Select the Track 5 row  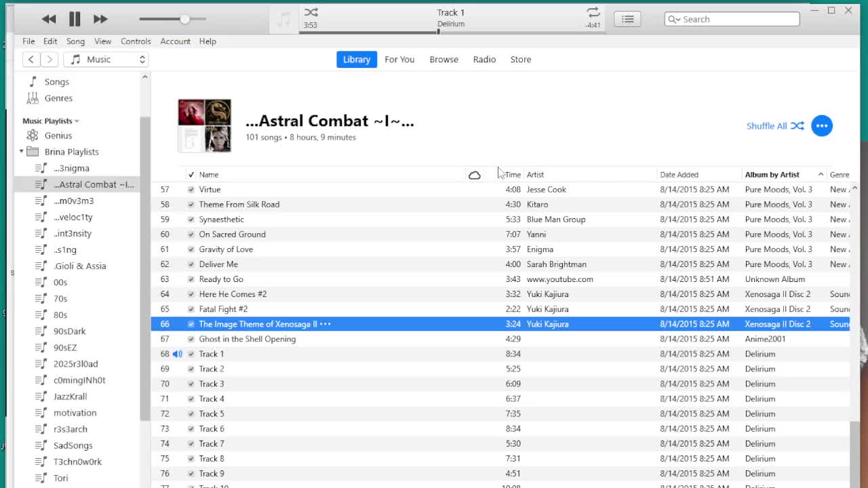(x=500, y=413)
